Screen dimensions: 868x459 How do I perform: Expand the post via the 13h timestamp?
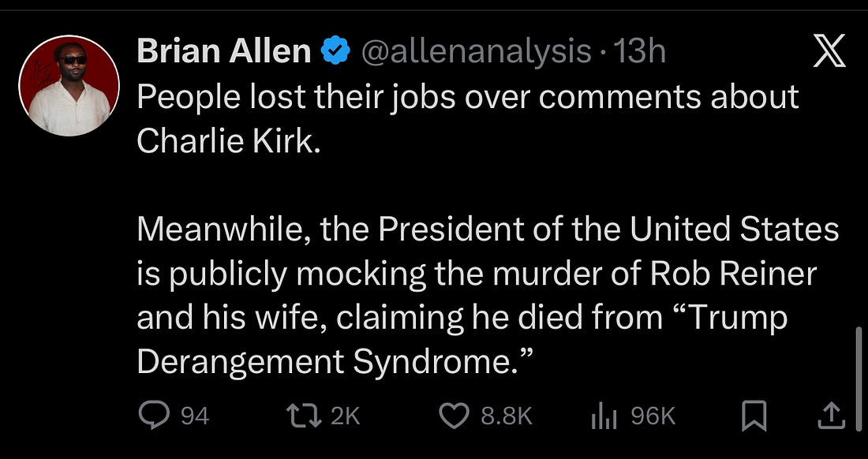pyautogui.click(x=642, y=50)
